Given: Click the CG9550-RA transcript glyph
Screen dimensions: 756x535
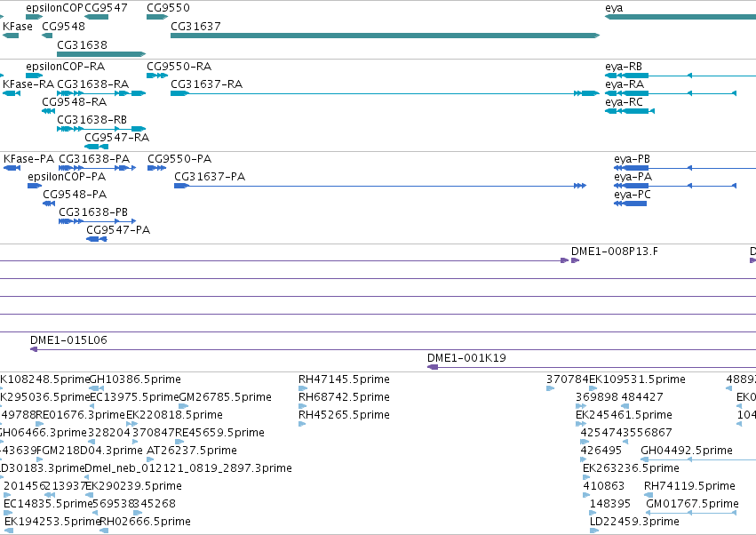Looking at the screenshot, I should pos(157,76).
